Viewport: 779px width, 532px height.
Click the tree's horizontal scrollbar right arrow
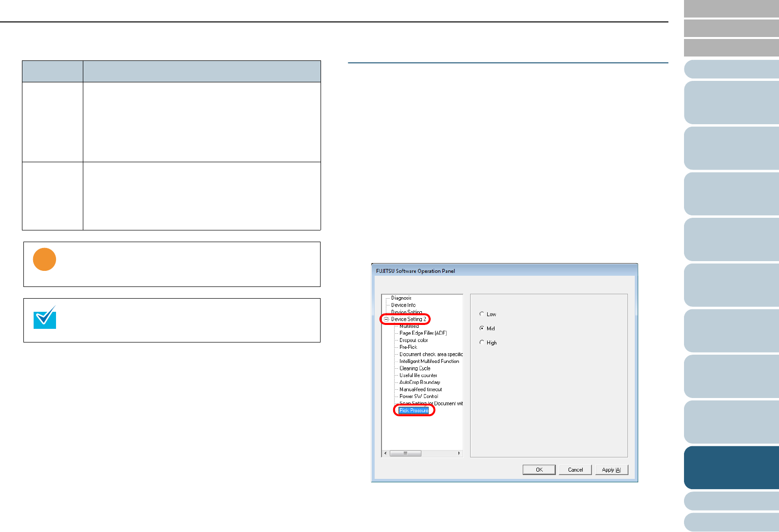click(459, 453)
